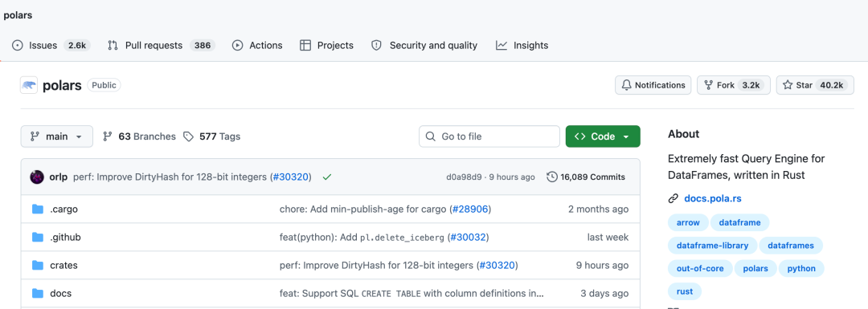Click the Public visibility label
868x309 pixels.
coord(104,85)
